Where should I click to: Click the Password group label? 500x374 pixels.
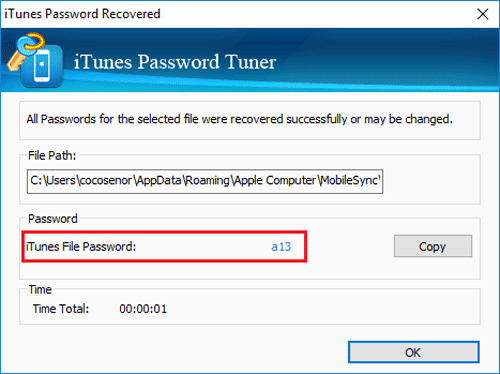53,219
